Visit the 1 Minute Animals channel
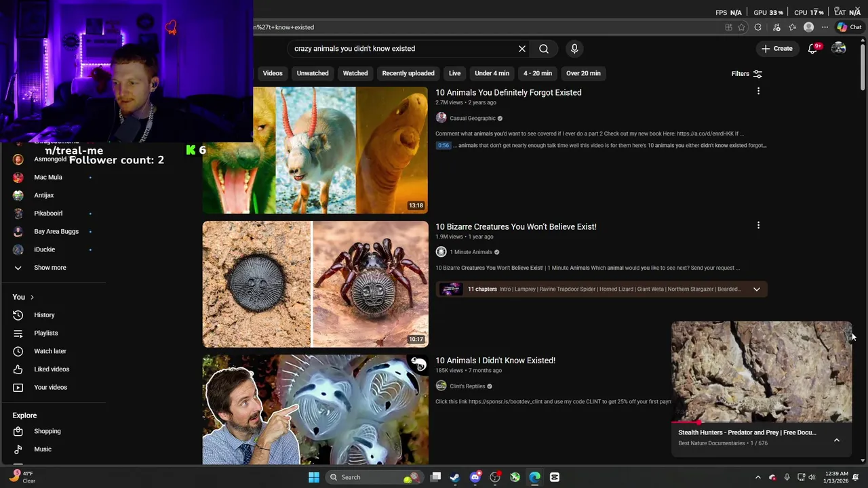 click(x=471, y=252)
